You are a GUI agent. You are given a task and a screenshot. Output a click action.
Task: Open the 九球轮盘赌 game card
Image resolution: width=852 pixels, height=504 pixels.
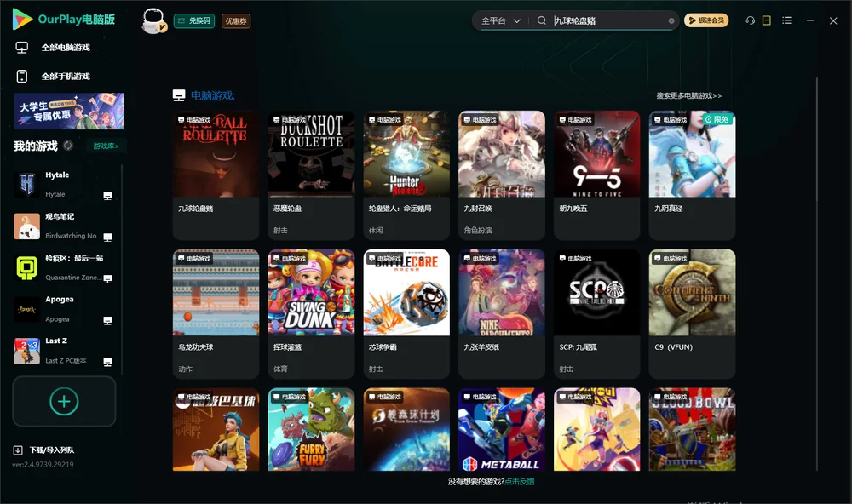[216, 175]
